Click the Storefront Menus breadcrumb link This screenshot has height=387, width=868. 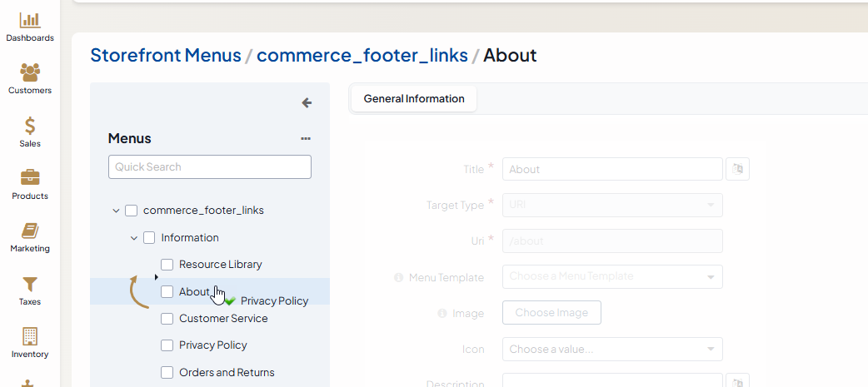click(x=165, y=56)
